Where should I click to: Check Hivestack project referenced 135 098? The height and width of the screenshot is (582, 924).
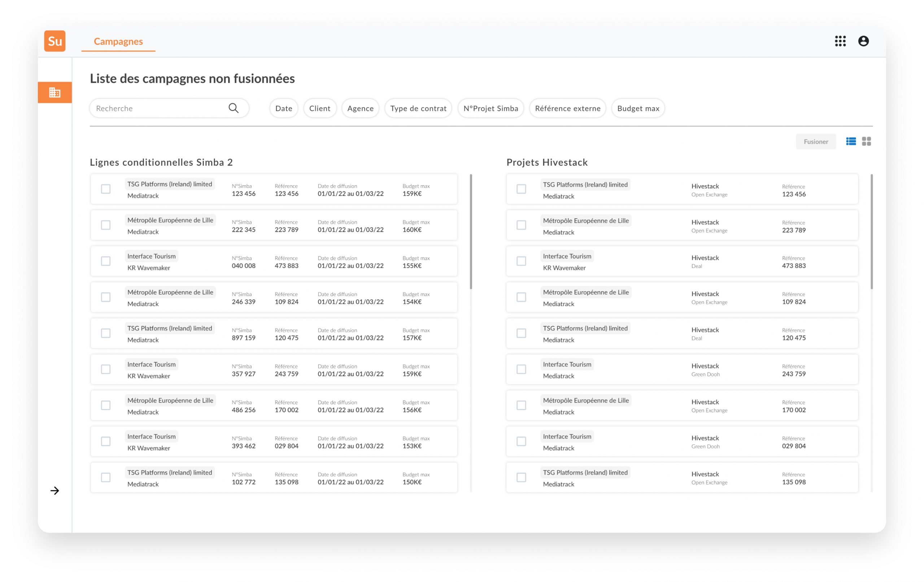tap(521, 478)
